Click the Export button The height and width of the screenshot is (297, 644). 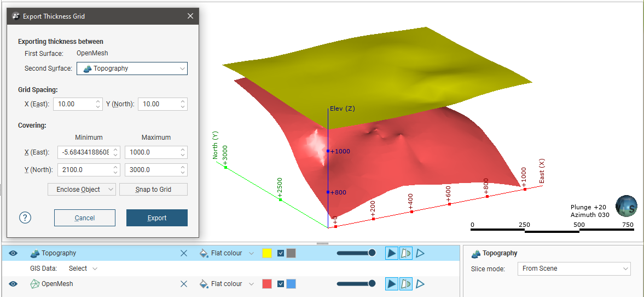156,218
